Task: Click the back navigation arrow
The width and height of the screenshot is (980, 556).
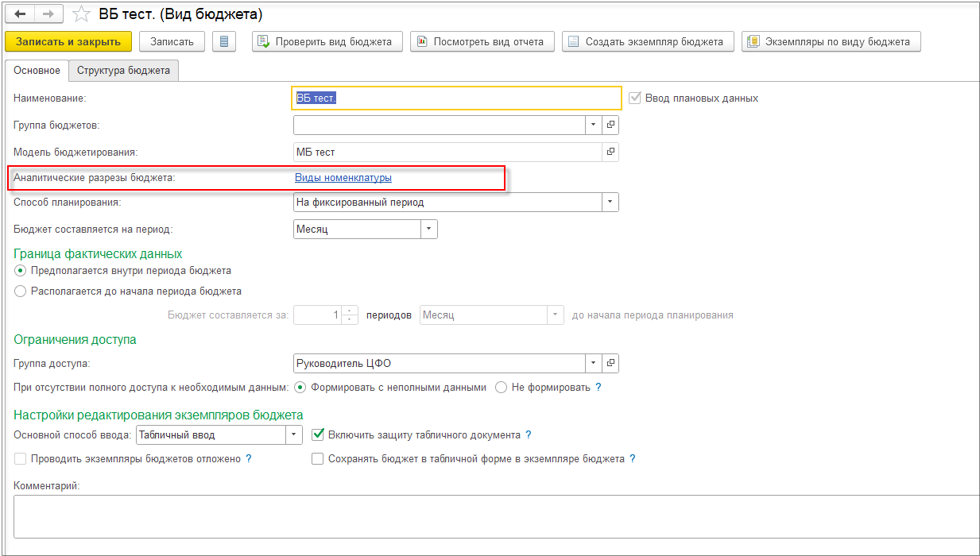Action: (x=21, y=14)
